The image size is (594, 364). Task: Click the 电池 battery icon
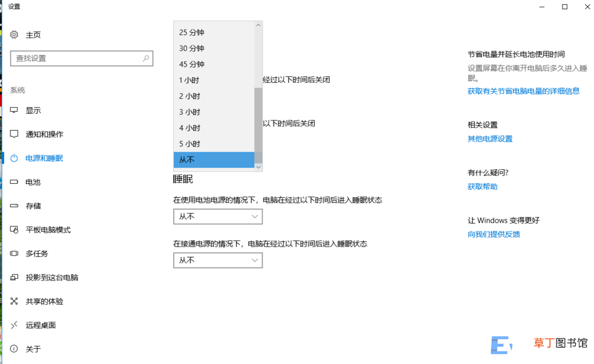pyautogui.click(x=14, y=182)
